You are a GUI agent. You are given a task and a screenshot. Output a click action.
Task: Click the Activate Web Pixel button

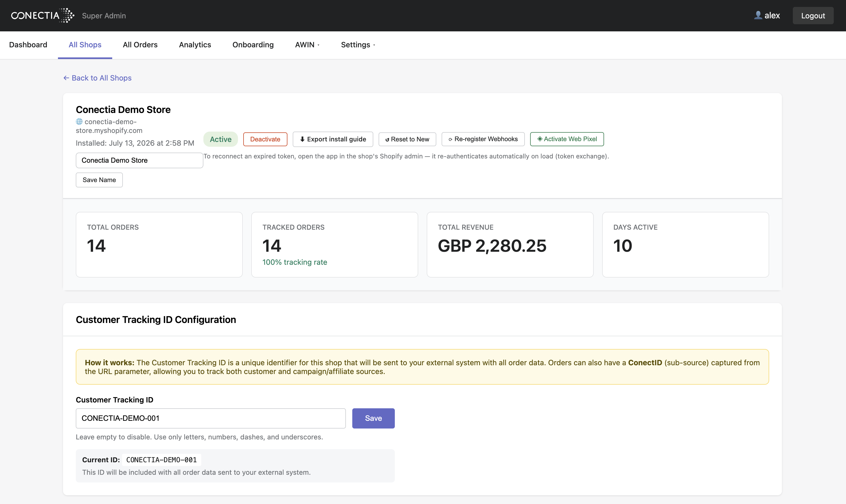[x=567, y=139]
